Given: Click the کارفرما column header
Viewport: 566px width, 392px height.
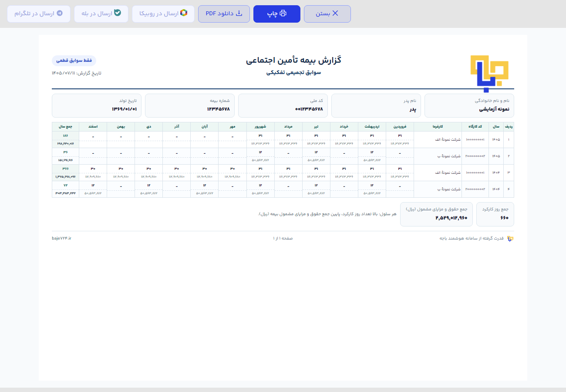Looking at the screenshot, I should 438,127.
